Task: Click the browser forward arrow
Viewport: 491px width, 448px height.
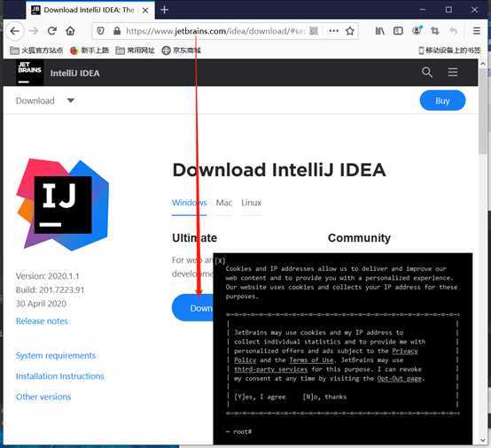Action: point(34,31)
